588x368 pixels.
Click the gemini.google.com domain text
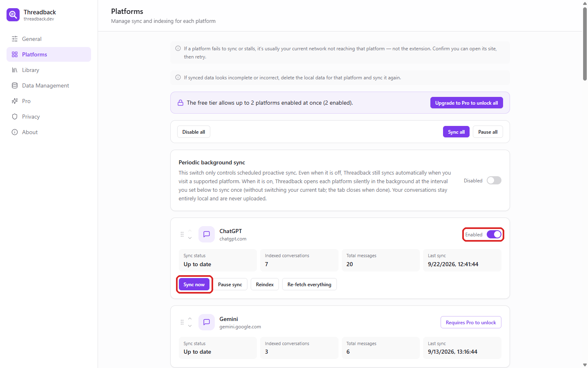point(240,327)
